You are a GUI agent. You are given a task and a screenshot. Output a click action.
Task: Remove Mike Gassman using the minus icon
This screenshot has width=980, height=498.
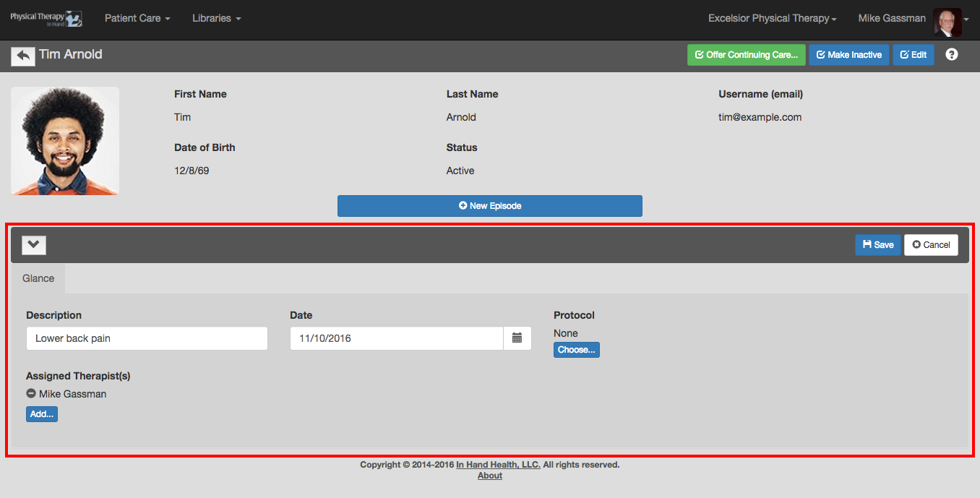point(31,394)
